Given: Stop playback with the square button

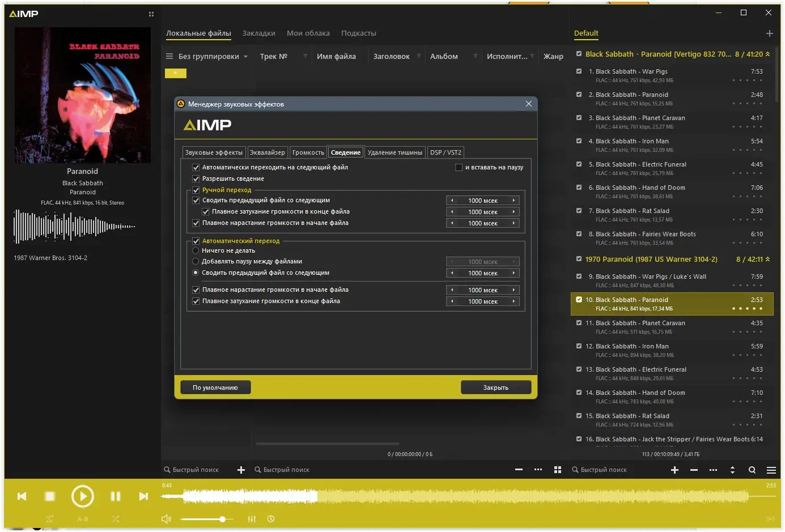Looking at the screenshot, I should [50, 496].
